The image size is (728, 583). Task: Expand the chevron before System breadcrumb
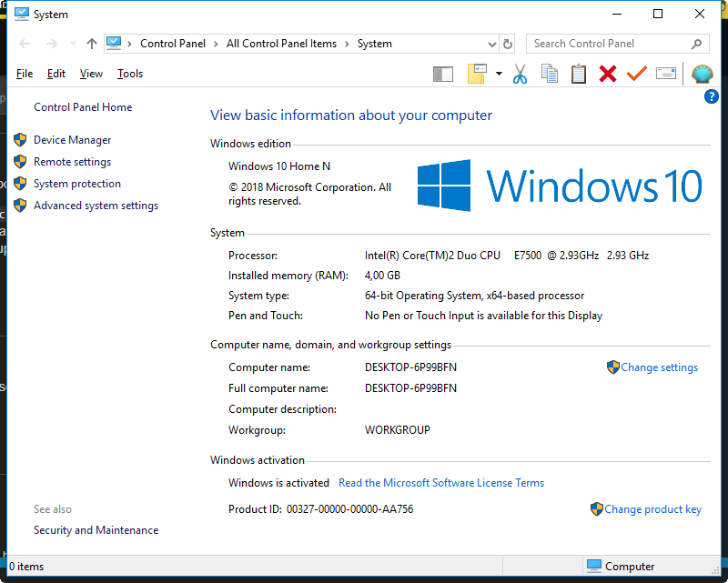pyautogui.click(x=347, y=44)
